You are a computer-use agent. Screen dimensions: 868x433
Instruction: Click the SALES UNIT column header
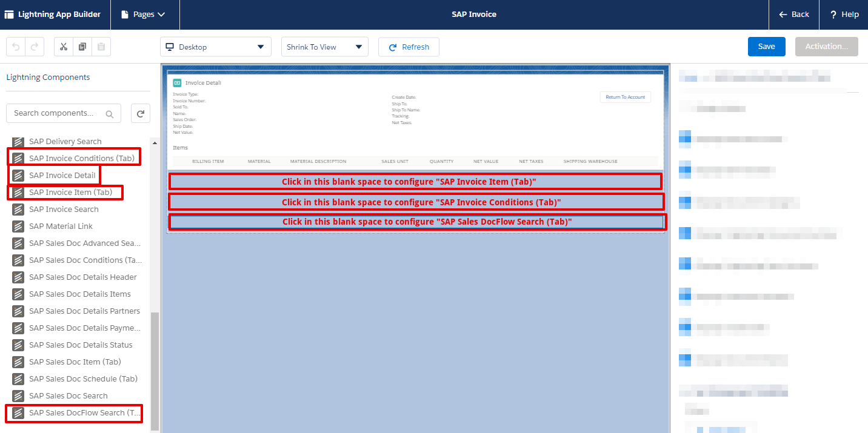point(395,162)
